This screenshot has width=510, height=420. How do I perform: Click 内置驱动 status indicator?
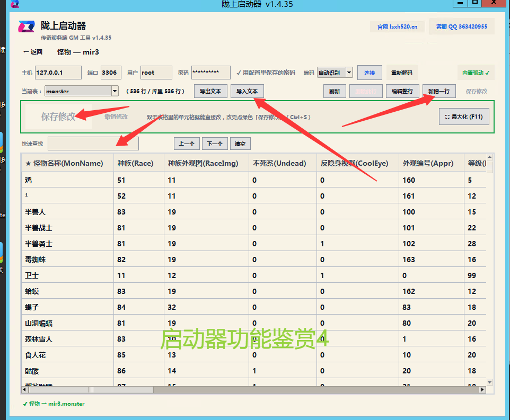476,73
